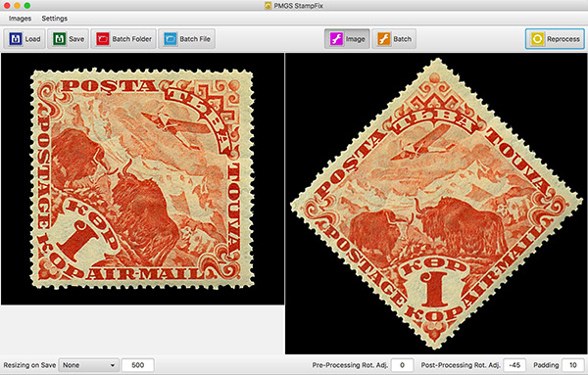Click the blue Batch File icon

pyautogui.click(x=171, y=39)
